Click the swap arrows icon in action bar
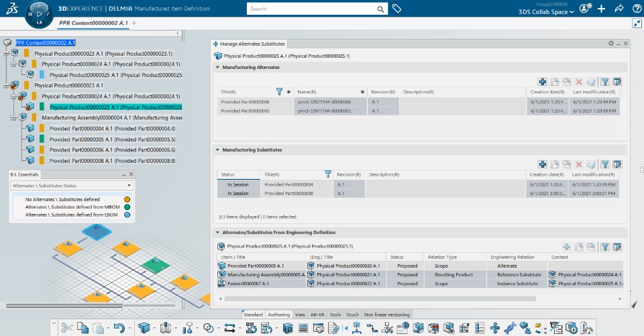The width and height of the screenshot is (644, 336). [229, 328]
